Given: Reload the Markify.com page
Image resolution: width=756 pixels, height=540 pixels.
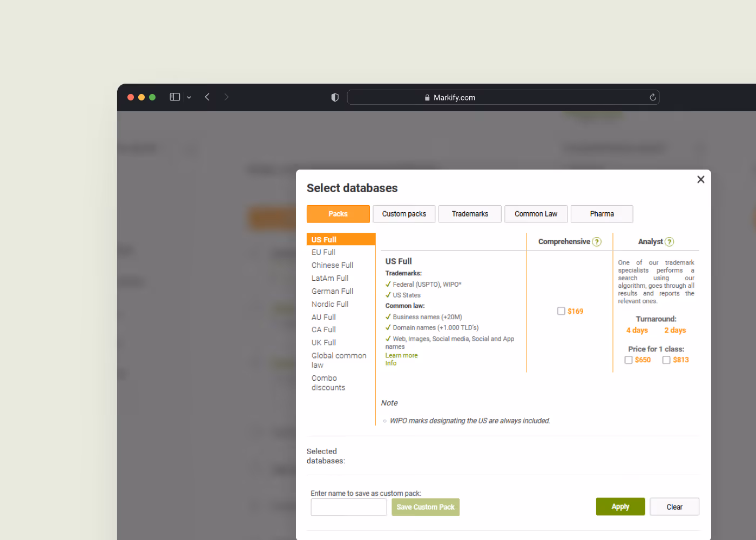Looking at the screenshot, I should click(653, 97).
